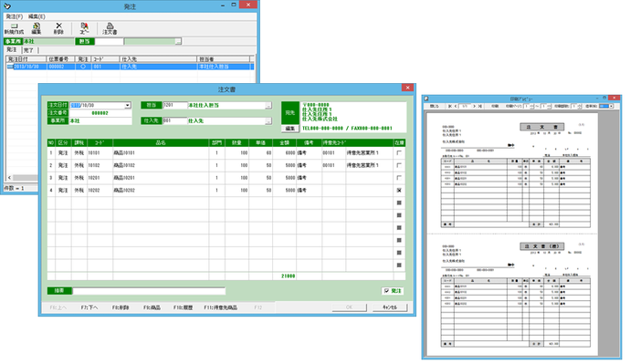Switch to the 発注 tab
The image size is (630, 364).
click(12, 50)
